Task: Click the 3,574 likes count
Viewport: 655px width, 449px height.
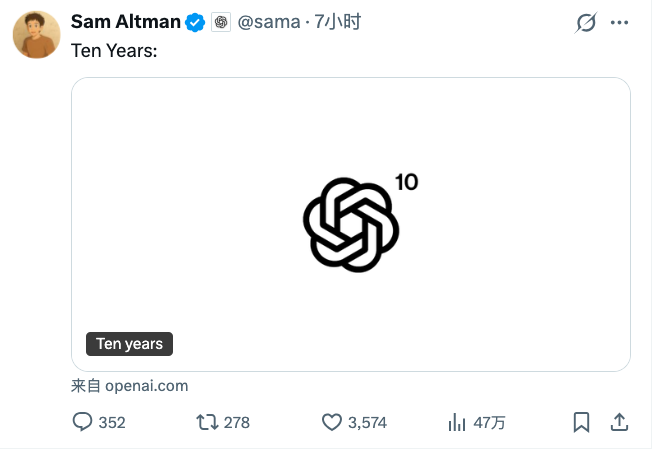Action: point(367,422)
